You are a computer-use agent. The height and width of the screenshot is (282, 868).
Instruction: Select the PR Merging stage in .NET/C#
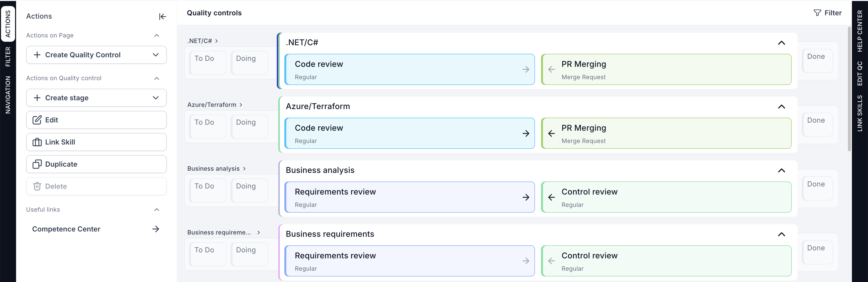point(666,69)
